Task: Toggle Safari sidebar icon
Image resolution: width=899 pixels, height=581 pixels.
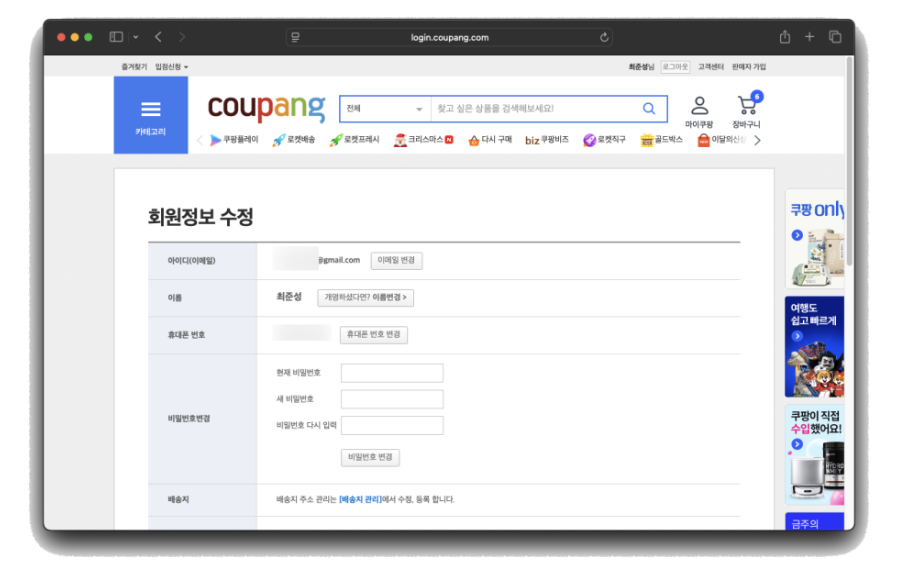Action: point(116,37)
